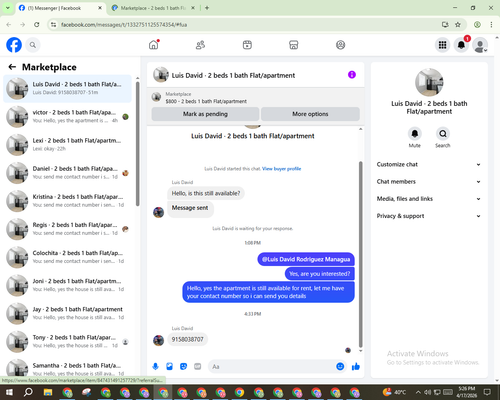Open conversation information purple icon
Image resolution: width=500 pixels, height=400 pixels.
[x=352, y=75]
